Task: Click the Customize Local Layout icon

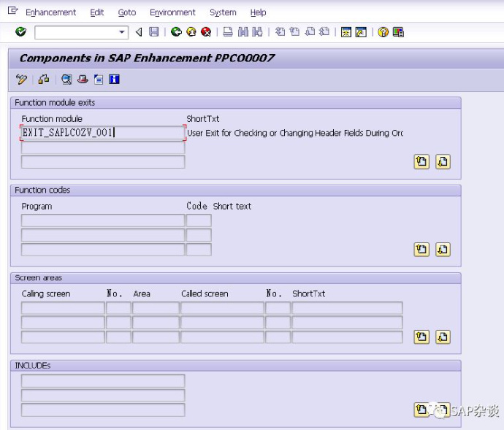Action: point(398,32)
